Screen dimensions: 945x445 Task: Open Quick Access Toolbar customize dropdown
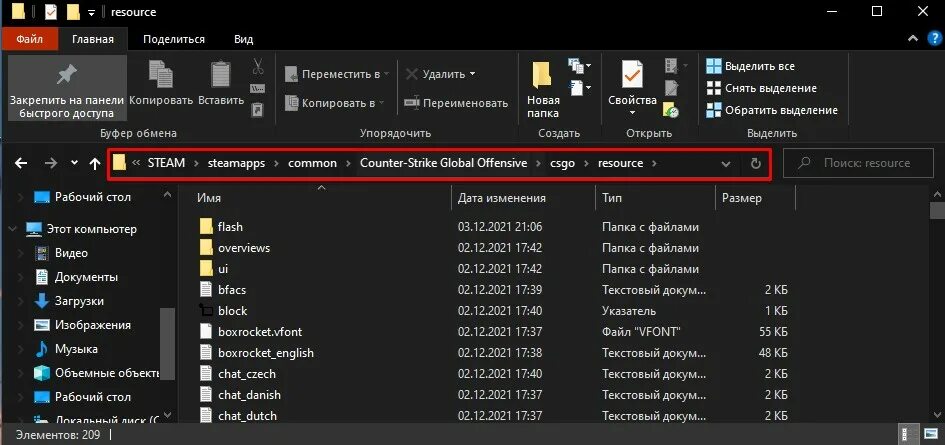(92, 12)
